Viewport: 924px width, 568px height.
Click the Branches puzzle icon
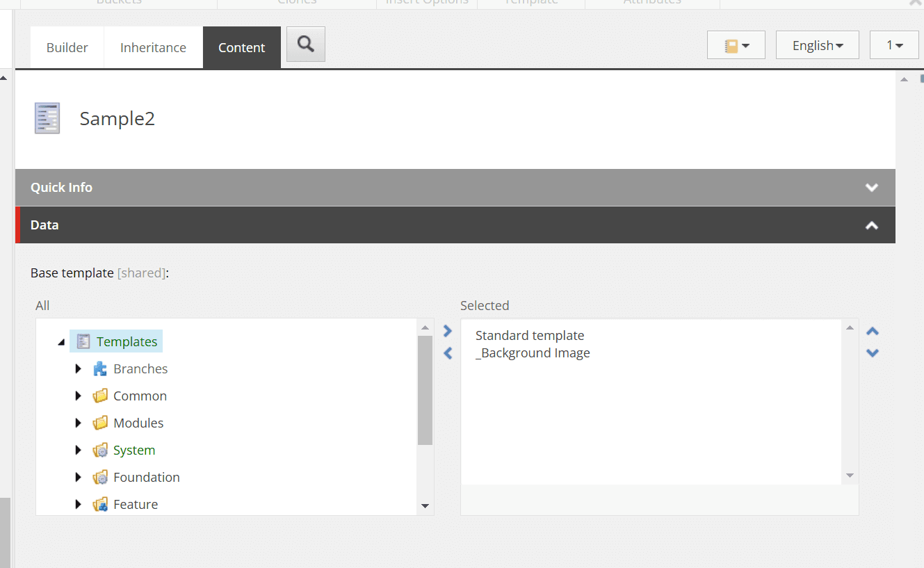point(101,368)
